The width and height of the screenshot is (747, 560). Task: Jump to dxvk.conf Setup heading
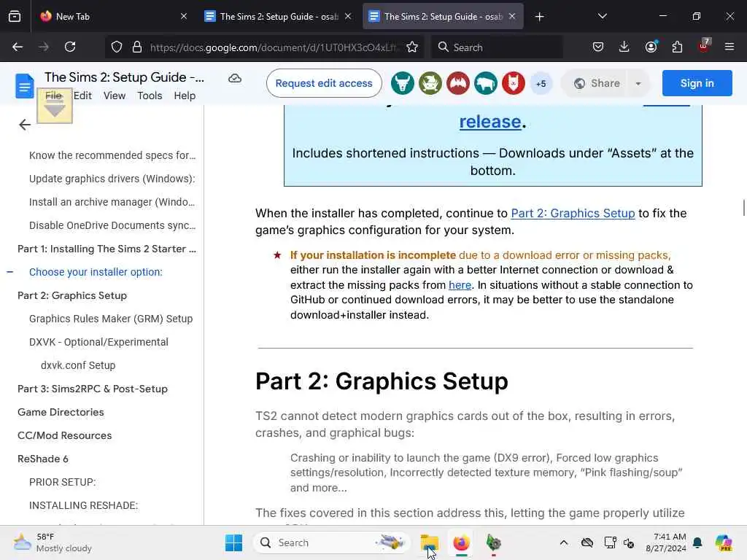point(78,365)
